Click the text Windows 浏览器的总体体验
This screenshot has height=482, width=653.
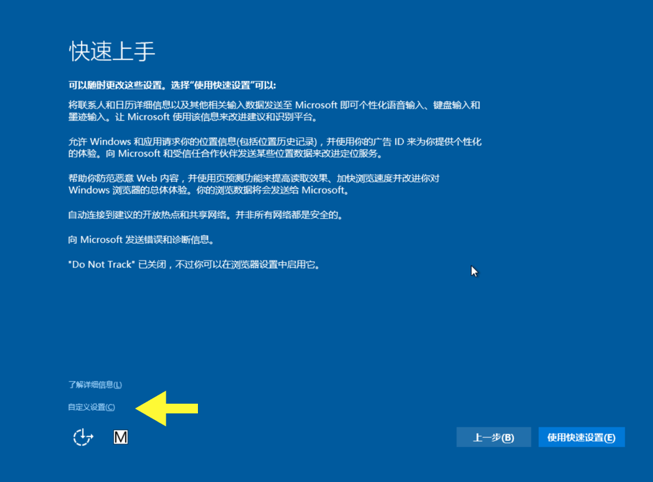pyautogui.click(x=130, y=190)
